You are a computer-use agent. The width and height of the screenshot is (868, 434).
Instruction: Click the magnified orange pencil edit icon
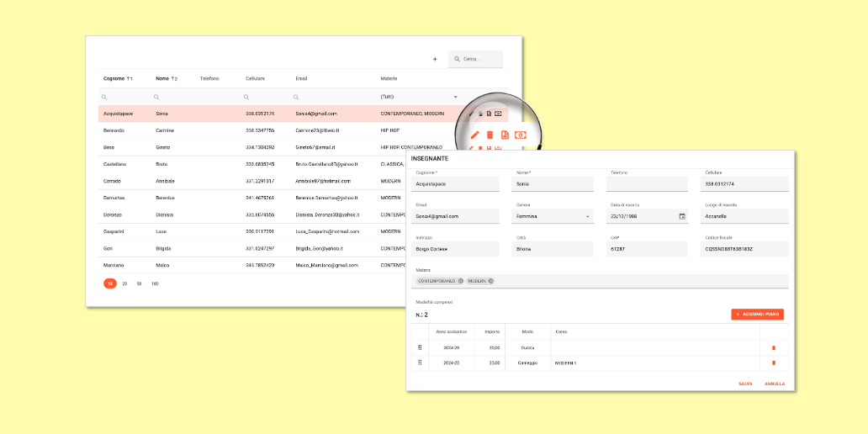[x=475, y=135]
